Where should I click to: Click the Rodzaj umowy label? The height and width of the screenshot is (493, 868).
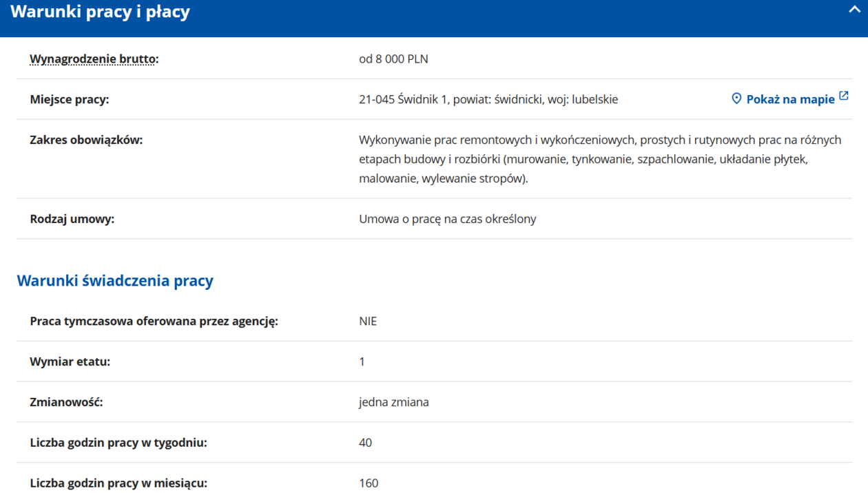(72, 219)
